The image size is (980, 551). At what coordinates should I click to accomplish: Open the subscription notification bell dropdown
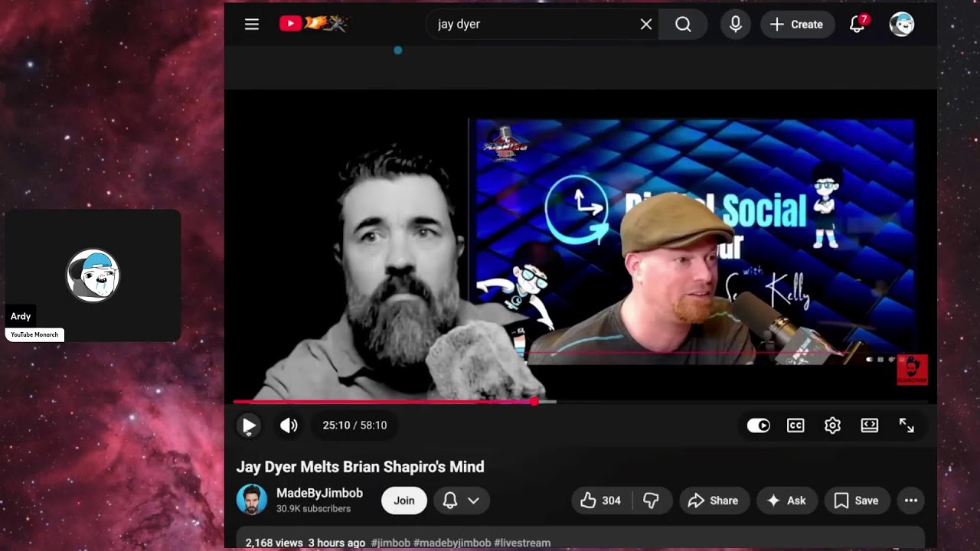click(x=462, y=500)
